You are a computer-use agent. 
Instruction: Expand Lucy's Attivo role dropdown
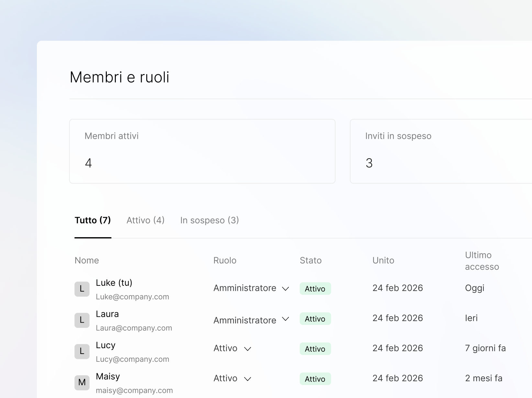point(232,348)
